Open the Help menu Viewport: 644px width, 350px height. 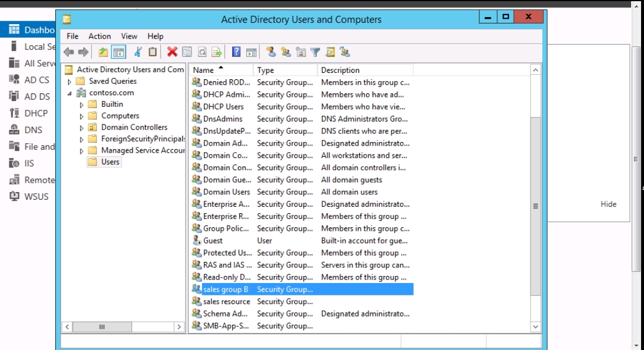[x=155, y=36]
